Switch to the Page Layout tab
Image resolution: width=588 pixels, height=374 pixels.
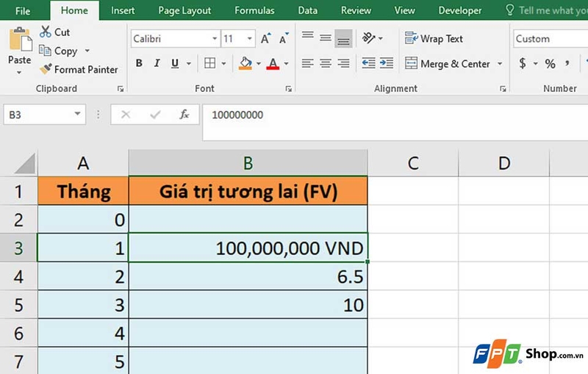184,10
